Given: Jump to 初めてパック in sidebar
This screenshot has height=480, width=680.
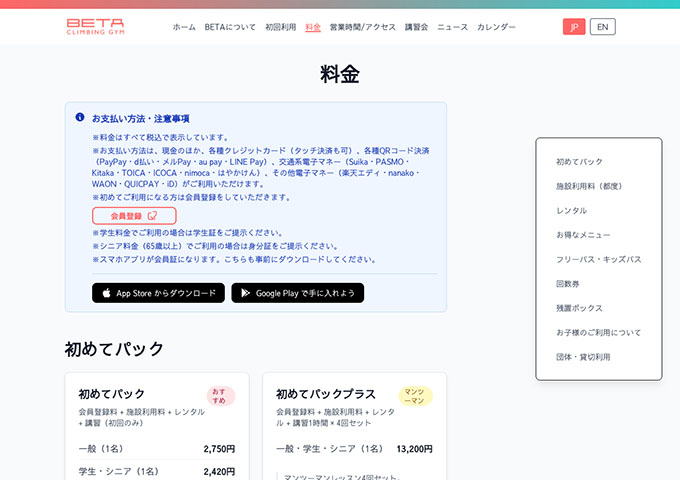Looking at the screenshot, I should (x=579, y=162).
